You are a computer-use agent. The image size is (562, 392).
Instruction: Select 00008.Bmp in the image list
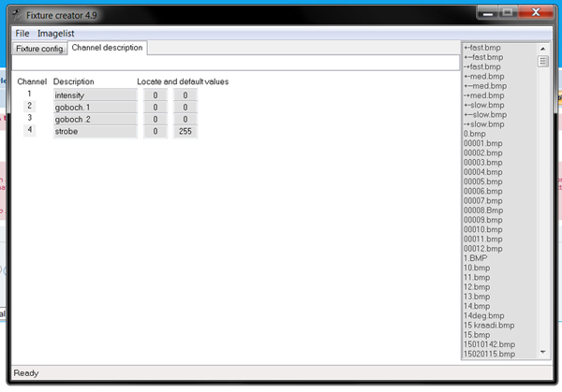pyautogui.click(x=482, y=211)
